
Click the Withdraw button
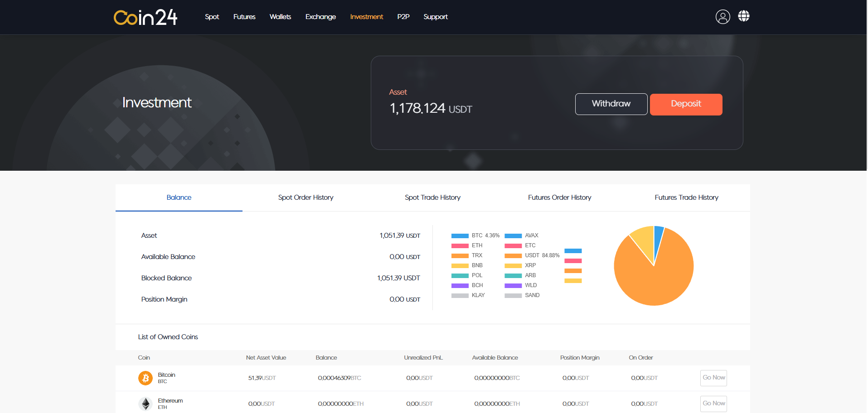point(611,104)
